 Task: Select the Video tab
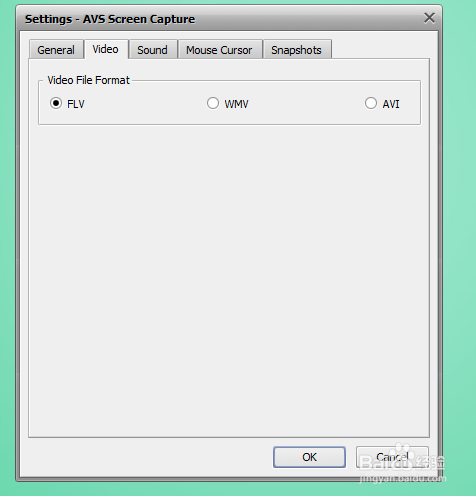[106, 49]
